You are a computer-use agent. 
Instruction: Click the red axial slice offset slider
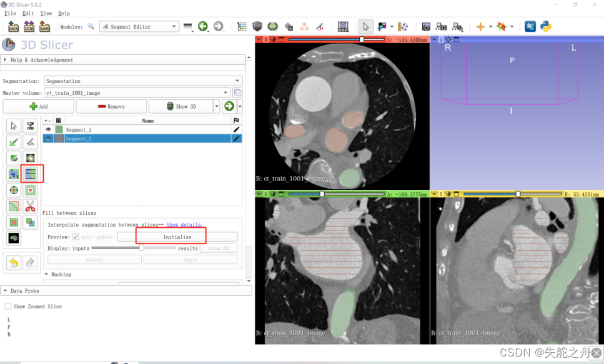361,39
